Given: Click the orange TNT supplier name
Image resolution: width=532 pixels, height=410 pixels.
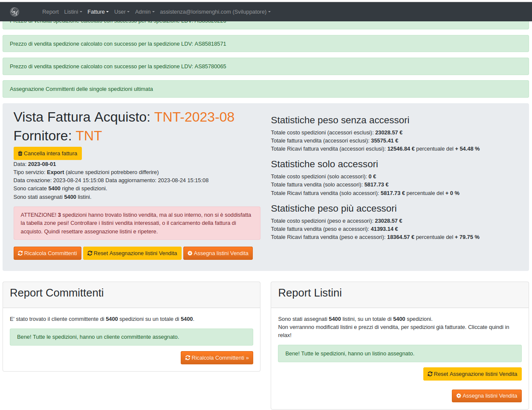Looking at the screenshot, I should (89, 136).
